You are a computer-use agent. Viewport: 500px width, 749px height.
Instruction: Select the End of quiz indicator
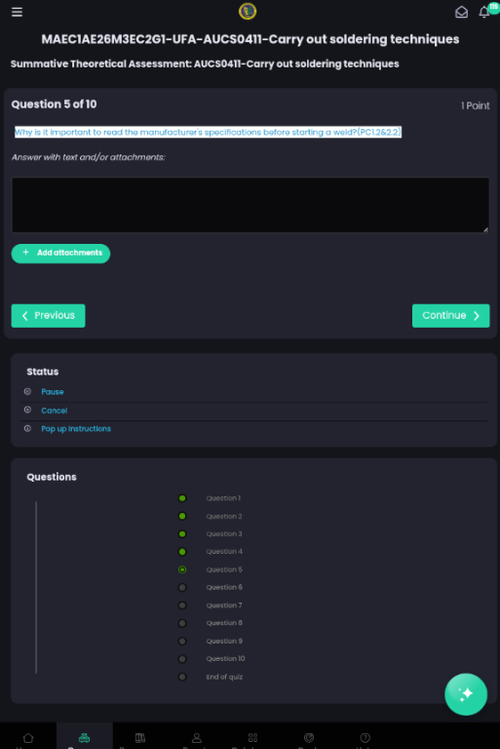point(182,677)
